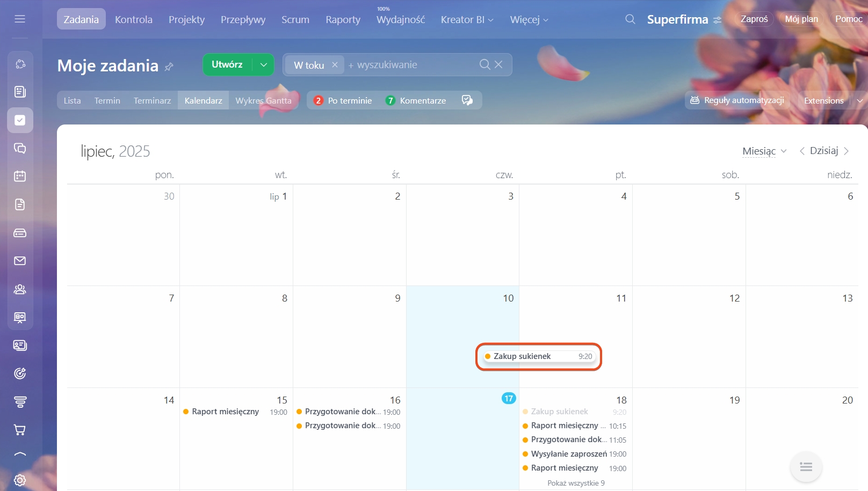Open the calendar sidebar icon

point(20,176)
